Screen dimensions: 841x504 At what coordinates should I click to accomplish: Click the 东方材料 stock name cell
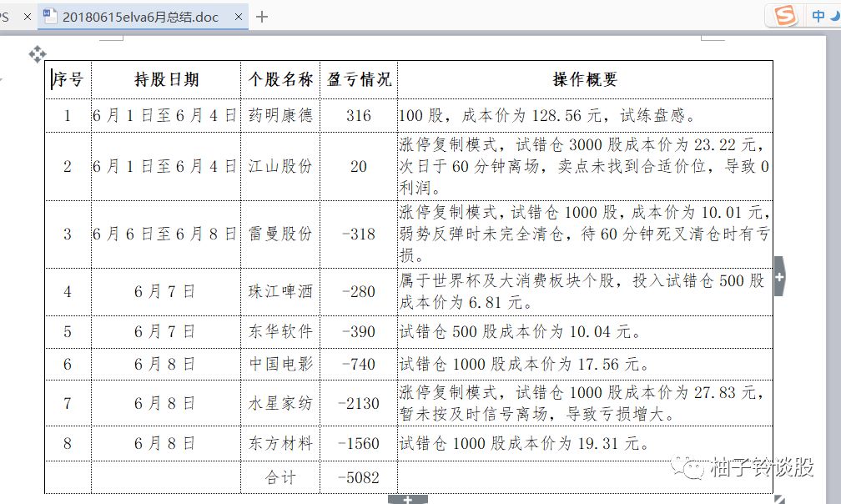280,443
